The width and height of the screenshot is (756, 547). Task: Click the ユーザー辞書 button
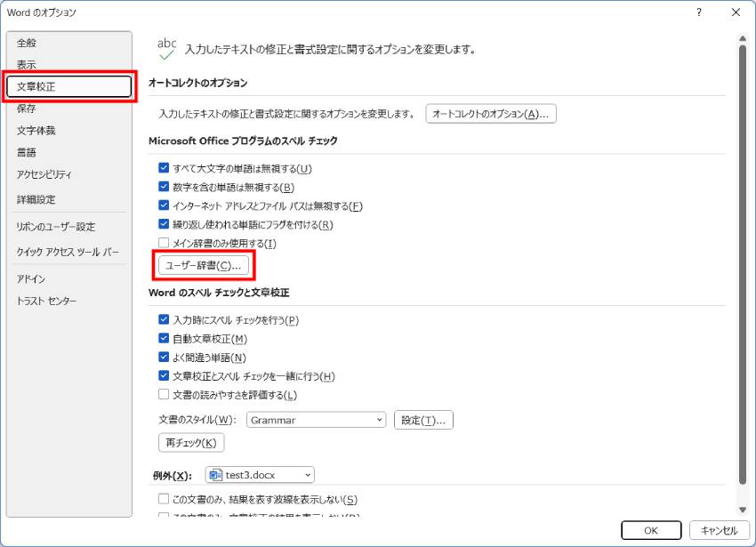coord(203,265)
